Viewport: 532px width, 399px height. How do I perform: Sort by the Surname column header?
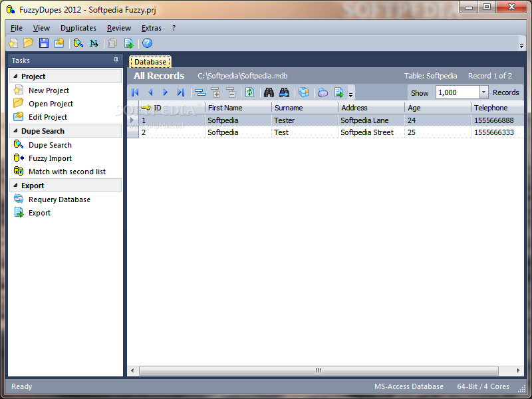[305, 108]
